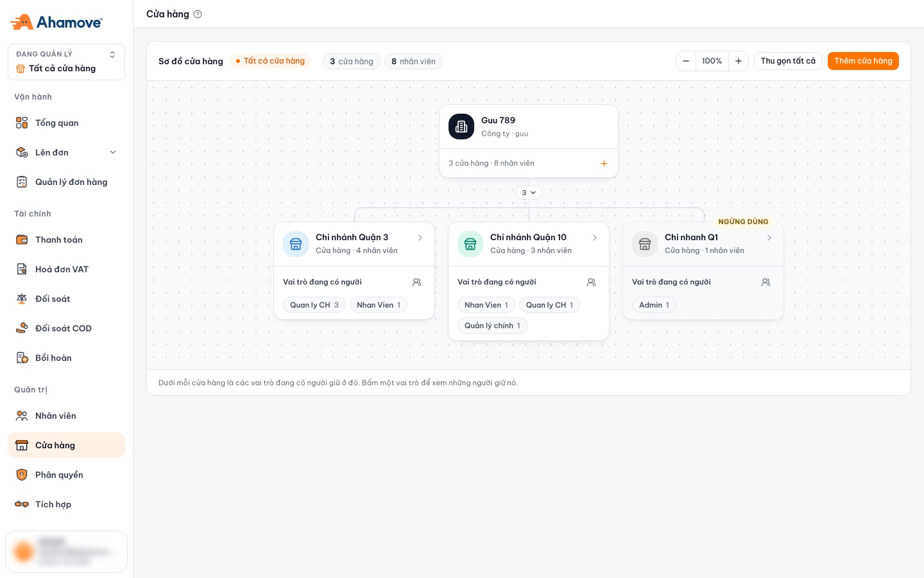Click the Đối soát COD hand icon
The image size is (924, 578).
(x=22, y=328)
